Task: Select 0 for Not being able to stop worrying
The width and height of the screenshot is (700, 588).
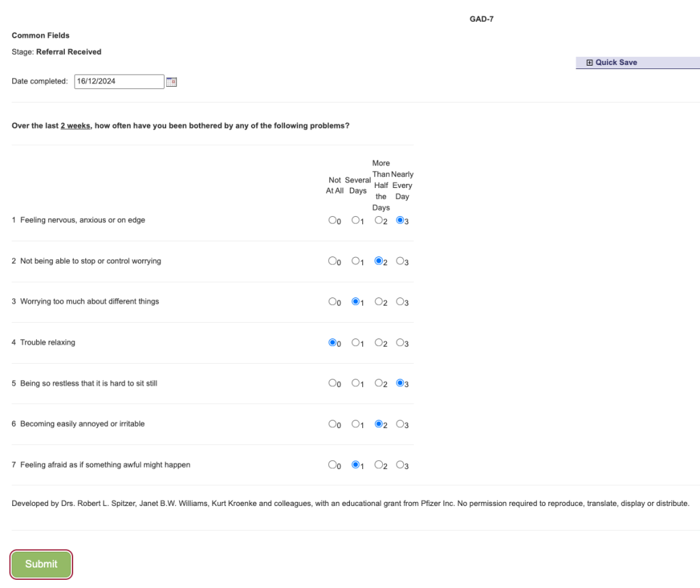Action: coord(332,261)
